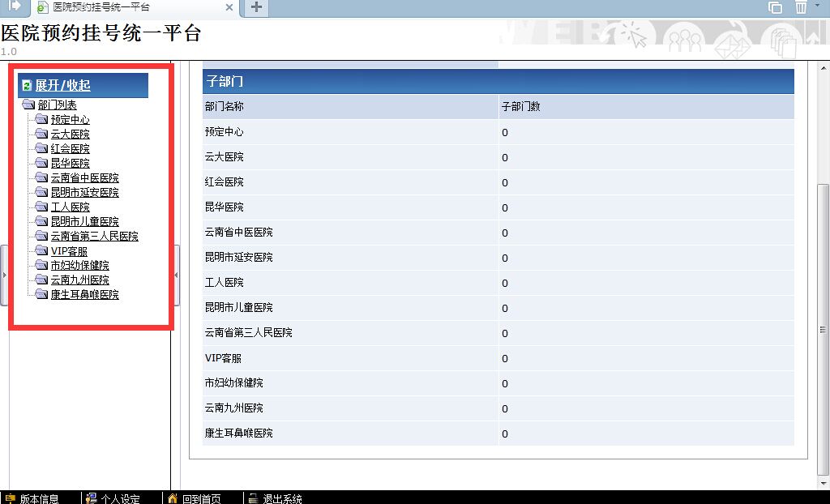Click folder icon next to 昆明市儿童医院

[42, 220]
